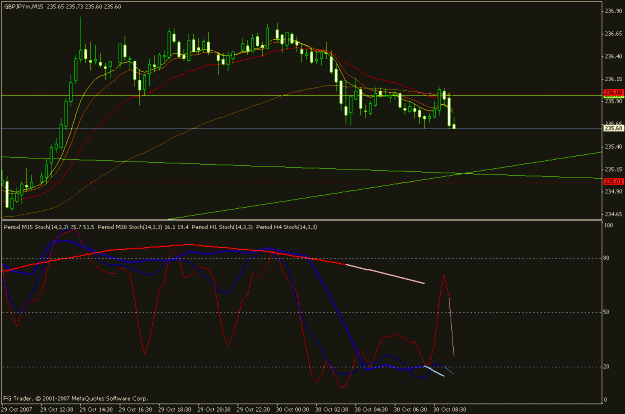The width and height of the screenshot is (625, 414).
Task: Click the 236.15 price scale label
Action: pyautogui.click(x=614, y=79)
